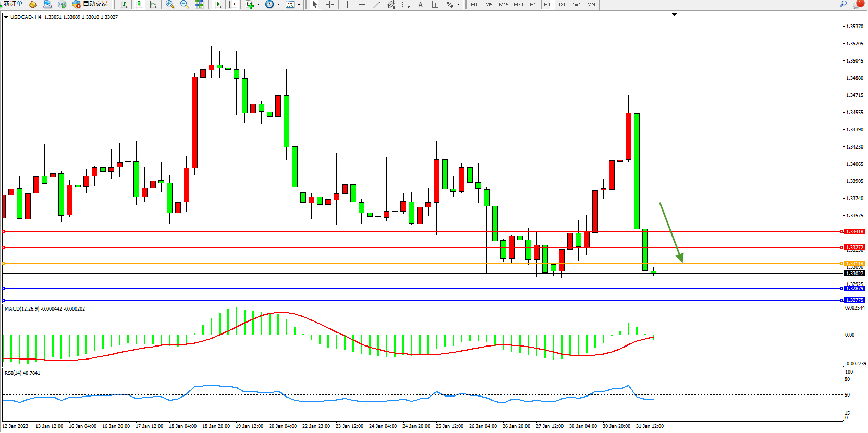Select the crosshair cursor tool
Image resolution: width=868 pixels, height=433 pixels.
point(329,5)
